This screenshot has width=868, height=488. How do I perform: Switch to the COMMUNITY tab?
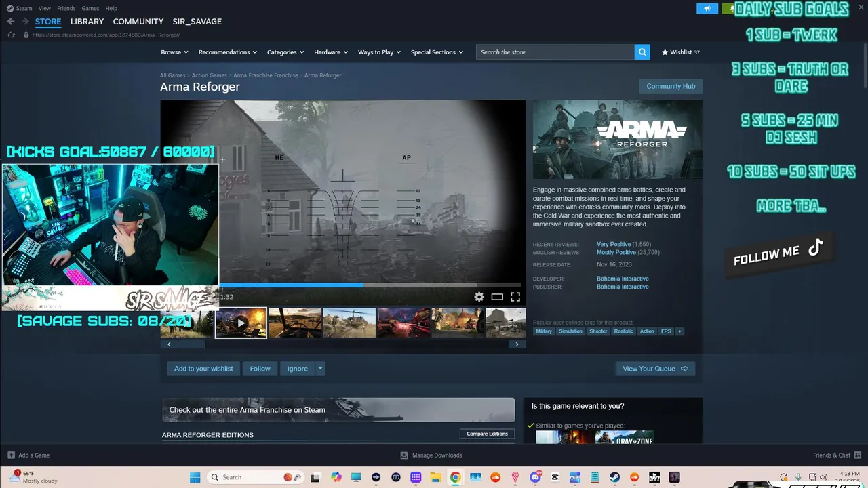(x=138, y=22)
